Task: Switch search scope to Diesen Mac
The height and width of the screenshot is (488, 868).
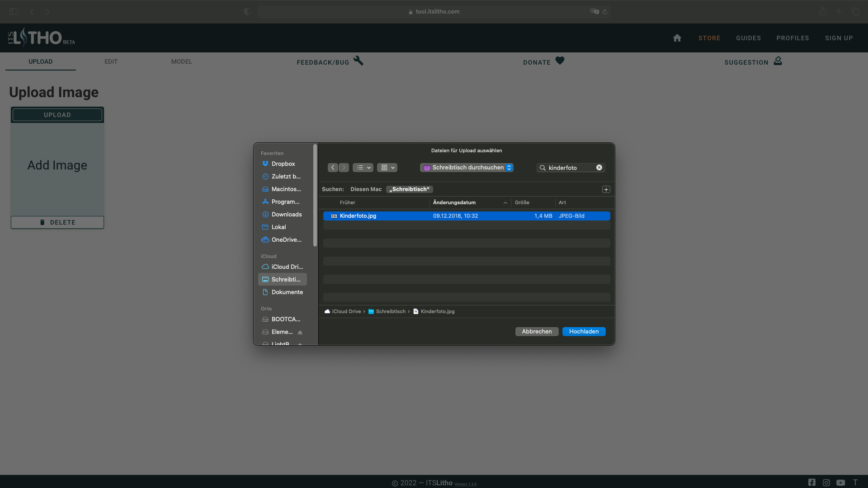Action: pyautogui.click(x=366, y=189)
